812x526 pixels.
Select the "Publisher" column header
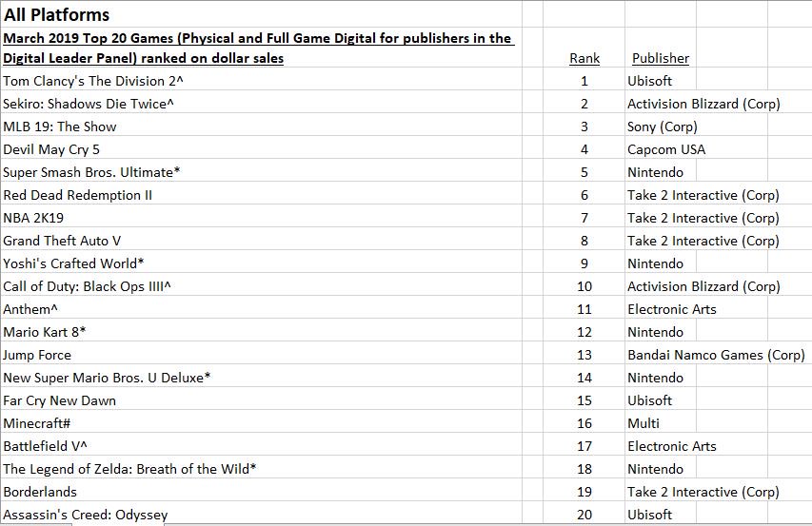[660, 58]
